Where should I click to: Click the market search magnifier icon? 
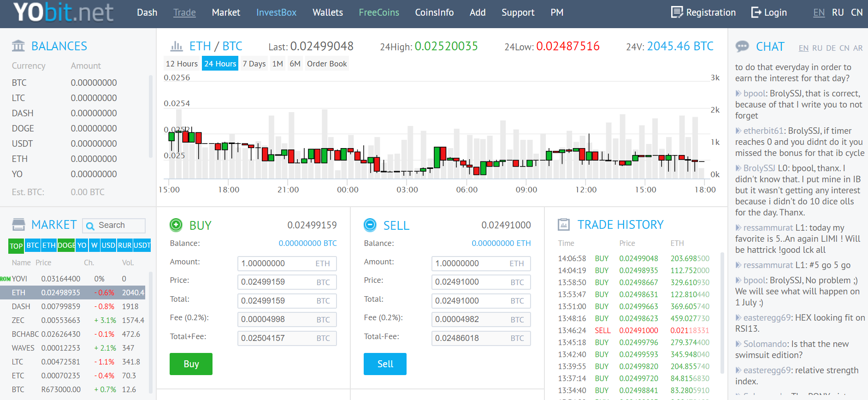(x=90, y=226)
